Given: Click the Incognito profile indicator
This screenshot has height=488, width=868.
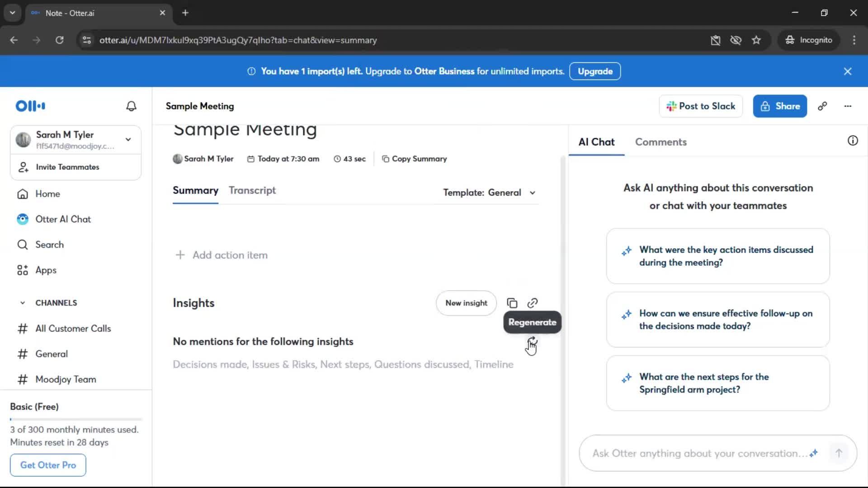Looking at the screenshot, I should (809, 40).
